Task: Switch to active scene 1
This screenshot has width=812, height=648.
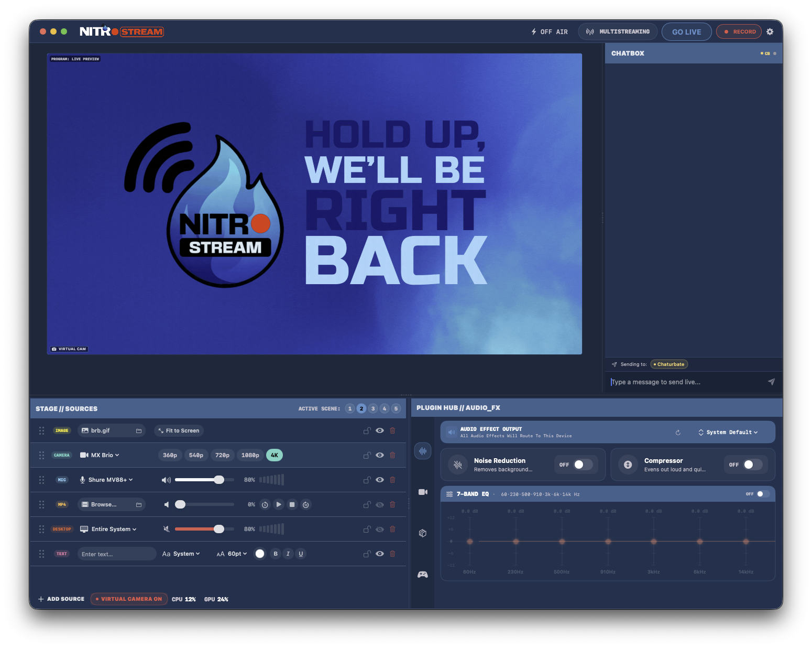Action: coord(350,408)
